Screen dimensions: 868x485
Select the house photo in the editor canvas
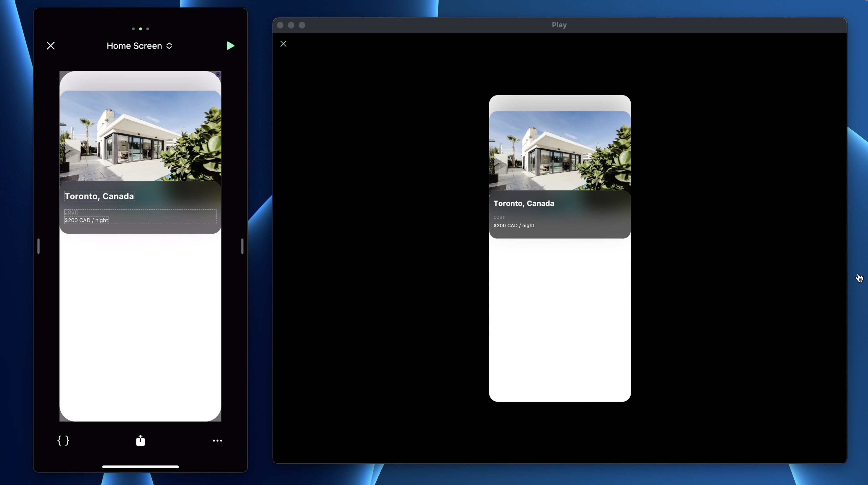coord(140,136)
